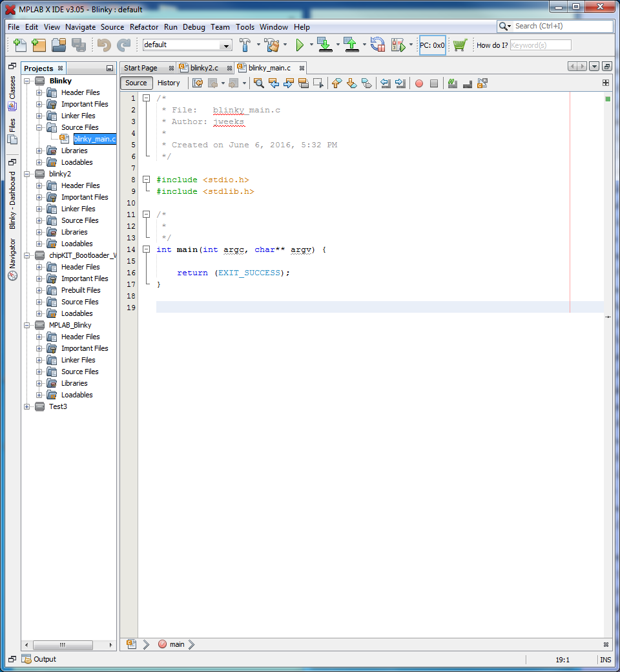
Task: Click the Comment icon in editor toolbar
Action: [x=453, y=83]
